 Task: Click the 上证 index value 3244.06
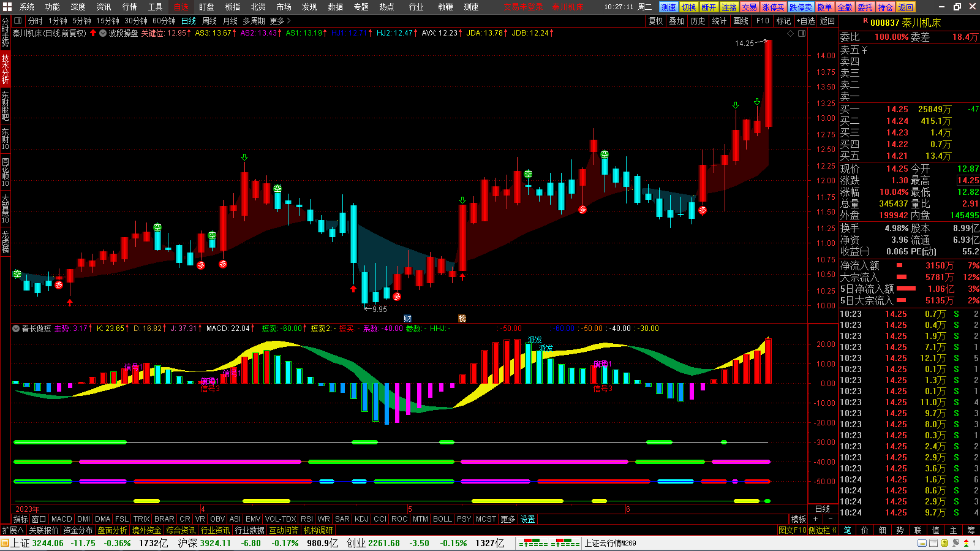click(x=48, y=543)
